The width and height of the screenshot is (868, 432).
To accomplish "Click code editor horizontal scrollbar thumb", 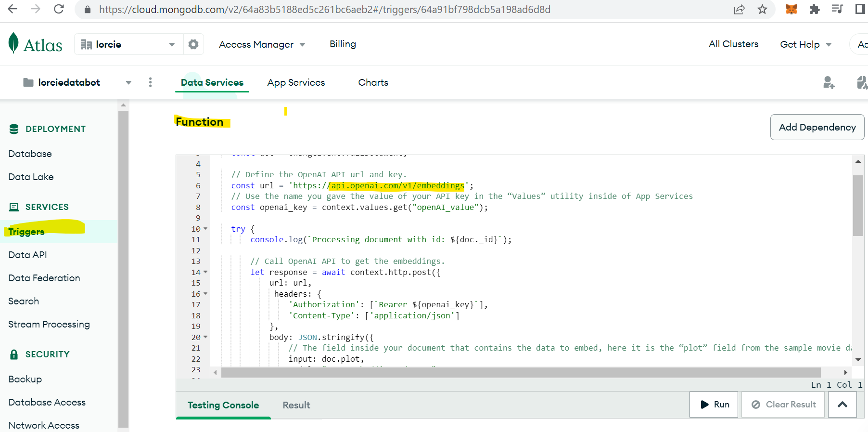I will [x=521, y=372].
